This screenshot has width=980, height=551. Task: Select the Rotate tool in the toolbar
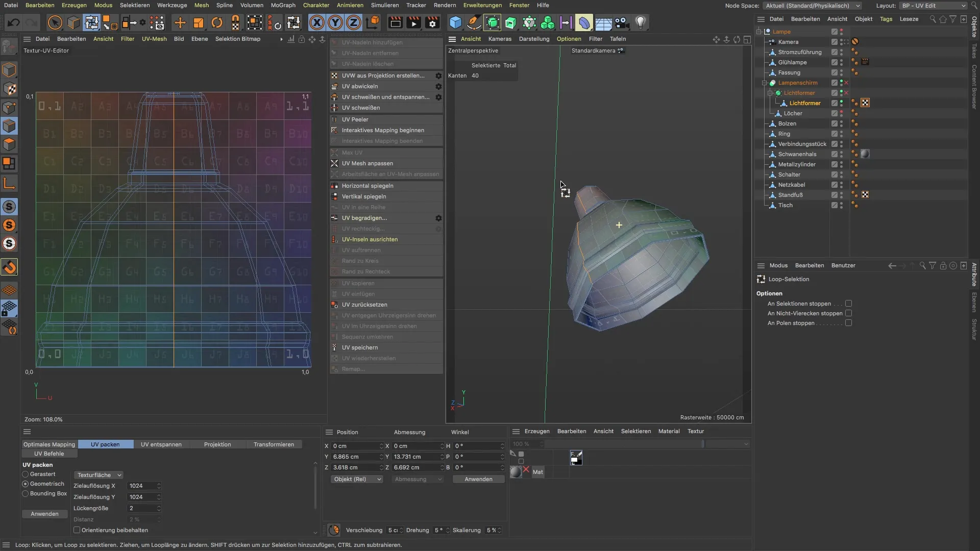[217, 22]
